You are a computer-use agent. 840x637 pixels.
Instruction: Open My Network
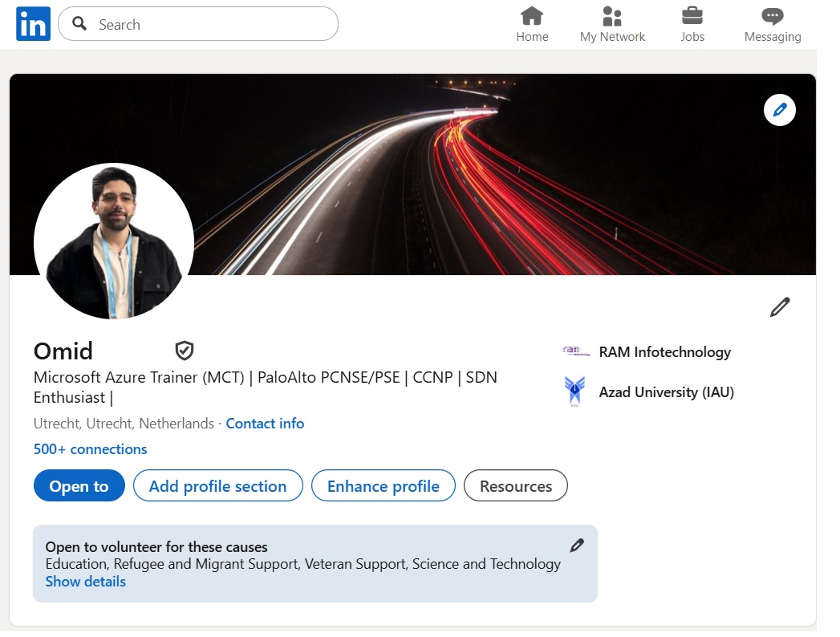tap(612, 24)
